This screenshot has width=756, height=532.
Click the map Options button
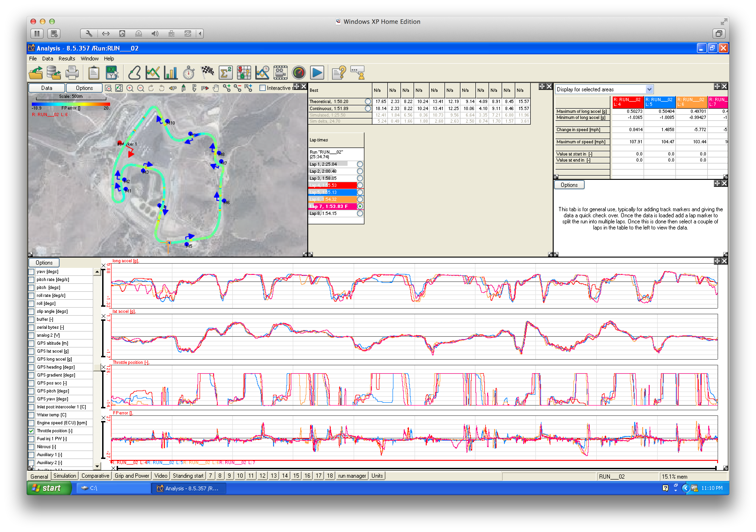coord(84,88)
